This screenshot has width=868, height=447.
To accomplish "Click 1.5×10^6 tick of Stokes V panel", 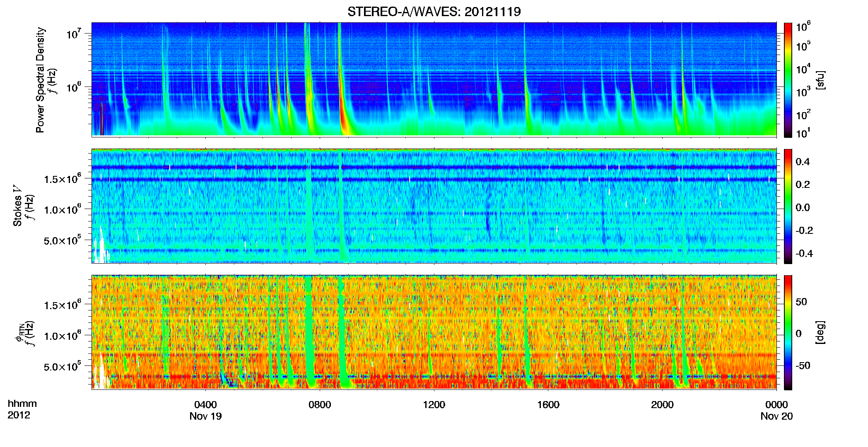I will click(62, 178).
